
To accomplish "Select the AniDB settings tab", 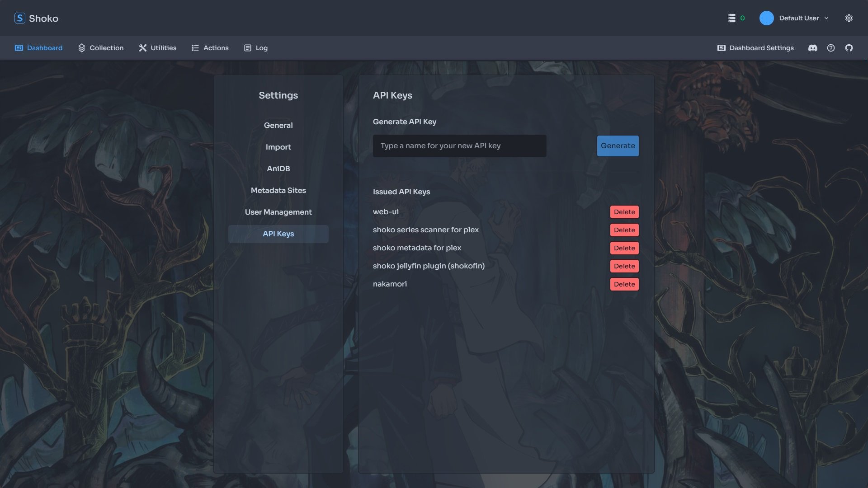I will [278, 169].
